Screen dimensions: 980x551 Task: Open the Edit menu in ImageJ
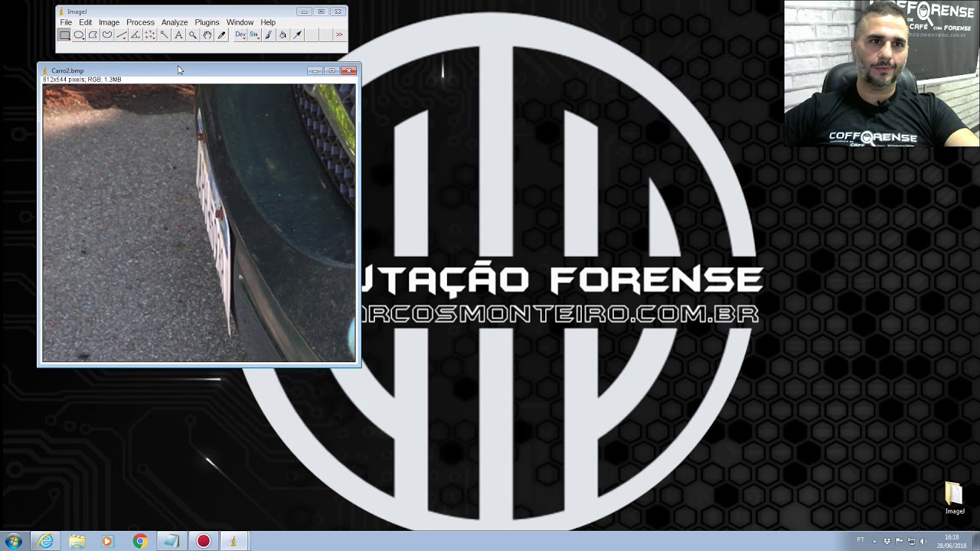[x=85, y=22]
